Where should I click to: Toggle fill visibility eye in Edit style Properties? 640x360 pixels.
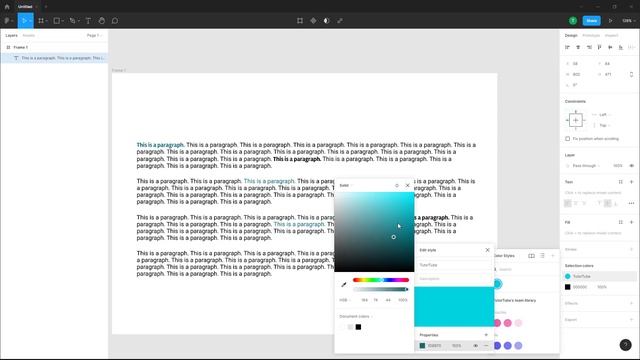(476, 346)
